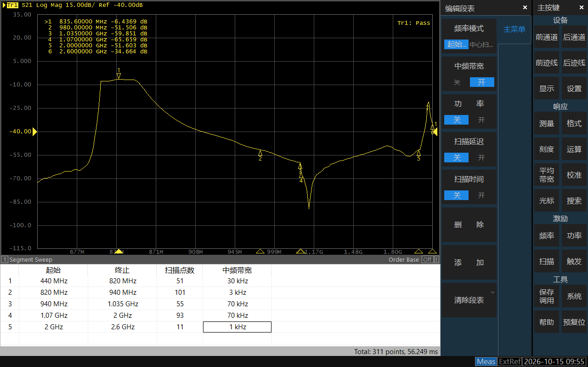Open the 光标 marker menu

point(547,201)
